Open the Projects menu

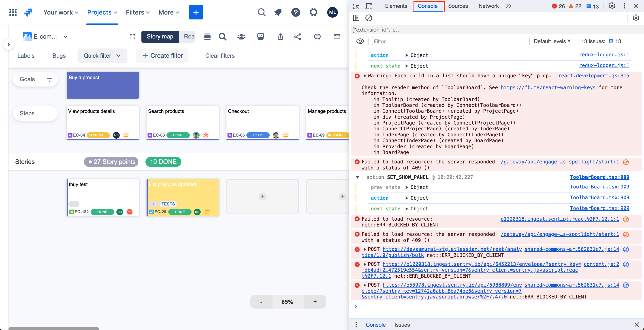pos(102,12)
